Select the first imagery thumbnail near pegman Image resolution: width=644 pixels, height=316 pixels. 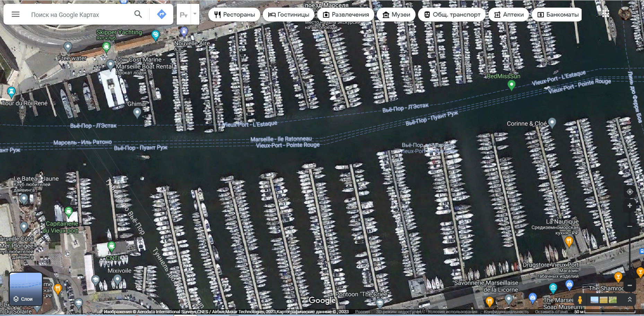[x=594, y=300]
